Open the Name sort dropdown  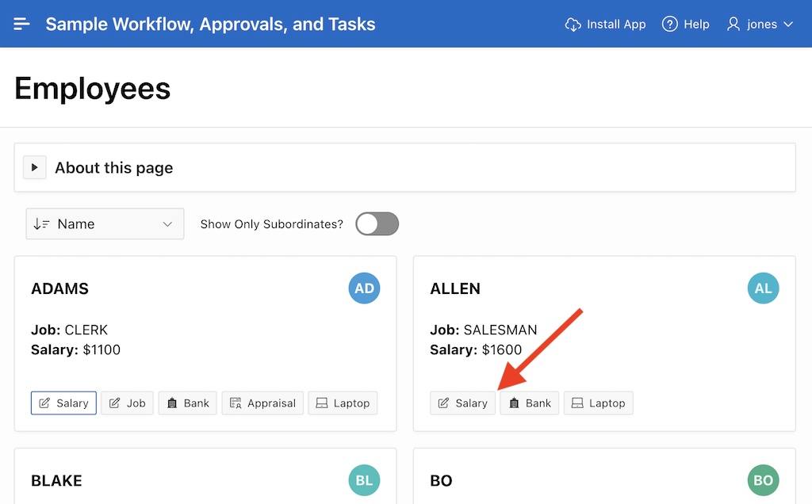pyautogui.click(x=105, y=224)
